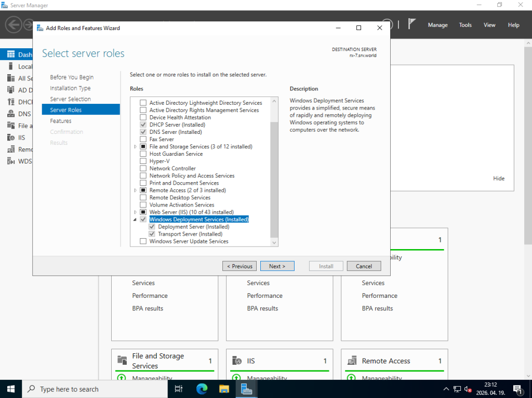
Task: Tick Windows Server Update Services checkbox
Action: pyautogui.click(x=143, y=241)
